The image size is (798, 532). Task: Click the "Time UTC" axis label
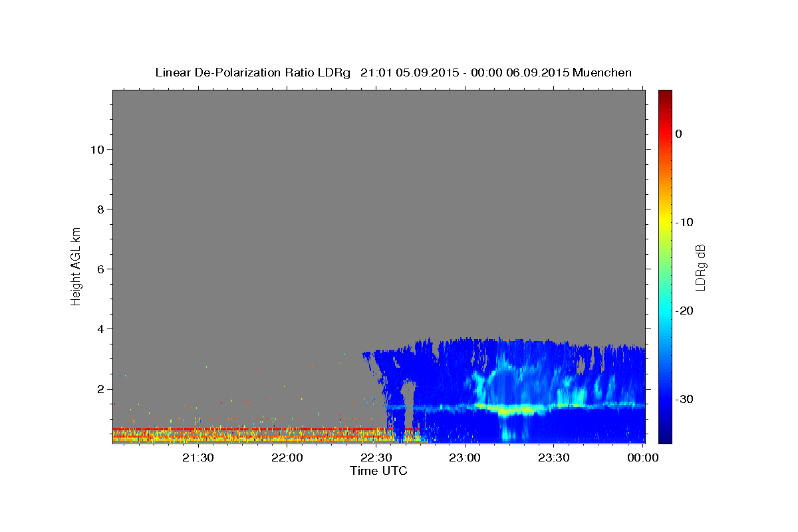[x=378, y=471]
